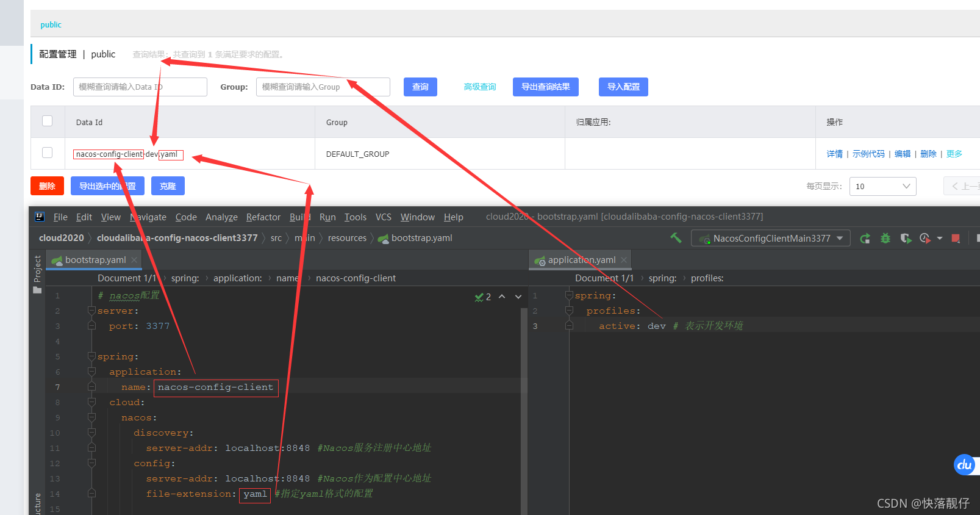Collapse the cloud: fold marker on line 8

point(91,402)
